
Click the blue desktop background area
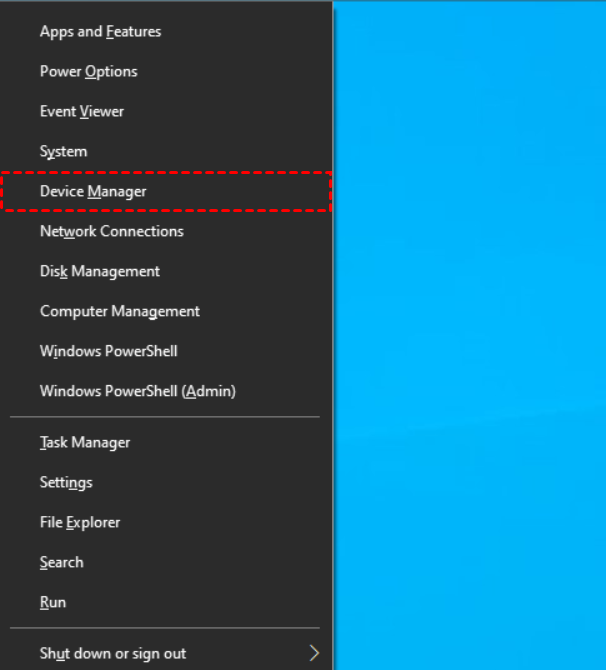(x=470, y=335)
